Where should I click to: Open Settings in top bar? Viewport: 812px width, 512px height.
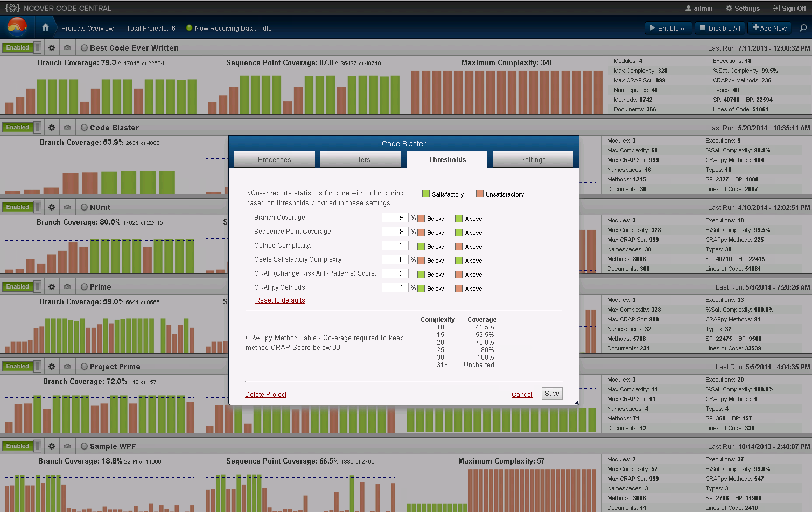coord(743,9)
